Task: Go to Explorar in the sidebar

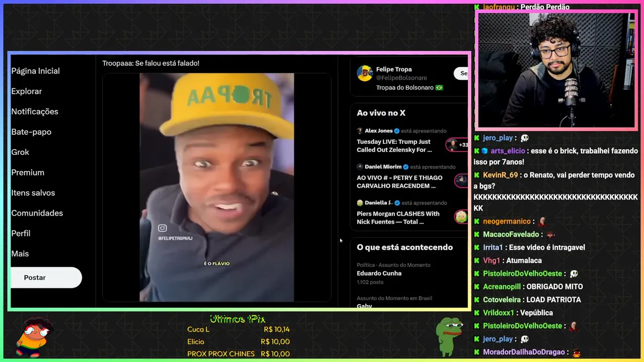Action: [27, 92]
